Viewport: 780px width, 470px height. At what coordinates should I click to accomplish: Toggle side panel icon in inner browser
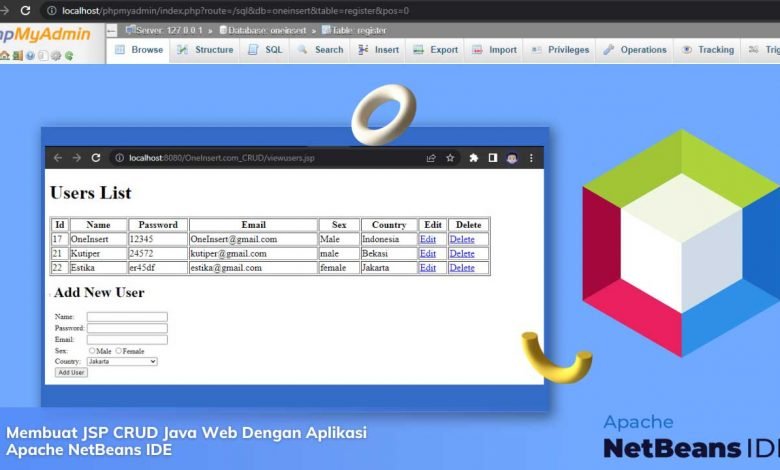coord(492,158)
